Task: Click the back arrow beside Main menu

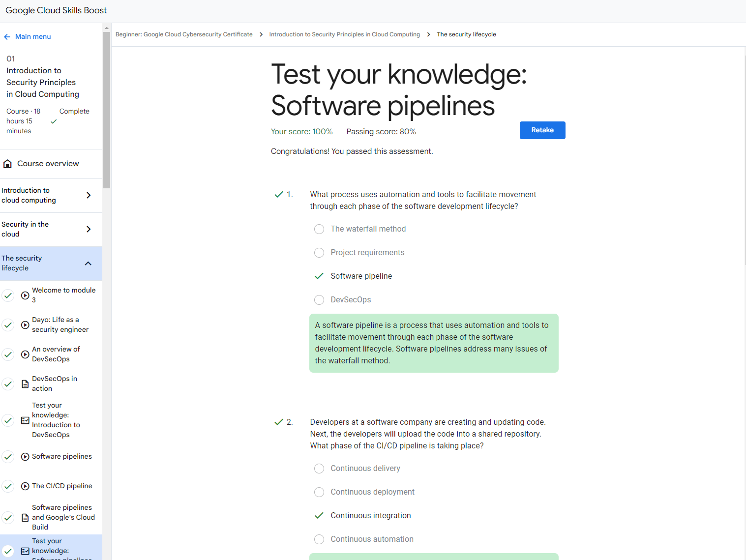Action: coord(7,37)
